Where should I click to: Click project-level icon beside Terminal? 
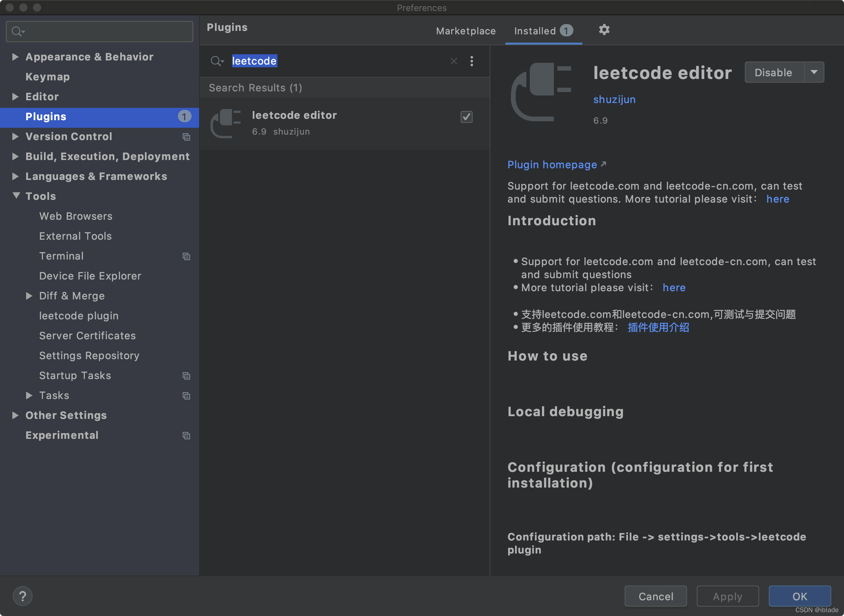pyautogui.click(x=186, y=256)
